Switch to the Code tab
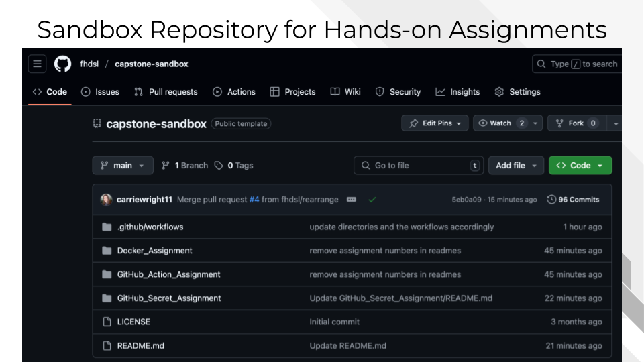This screenshot has height=362, width=644. pos(50,92)
